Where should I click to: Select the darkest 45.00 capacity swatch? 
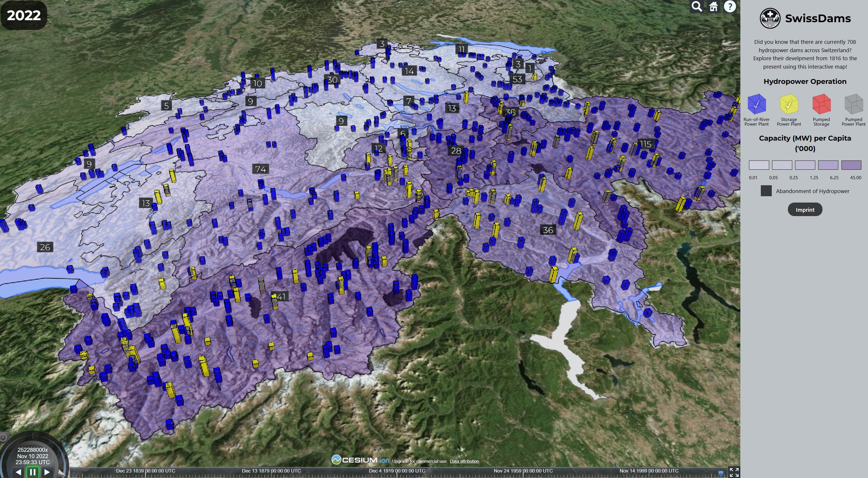(851, 165)
